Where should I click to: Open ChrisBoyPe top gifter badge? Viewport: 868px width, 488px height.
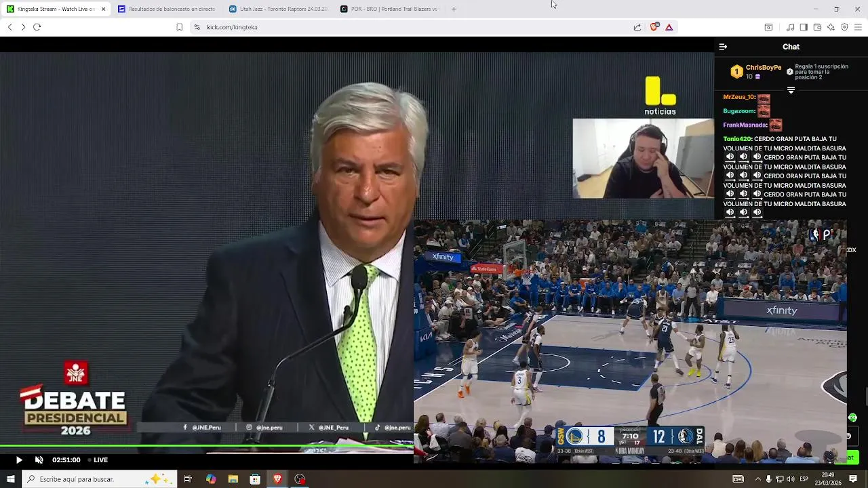(x=736, y=71)
